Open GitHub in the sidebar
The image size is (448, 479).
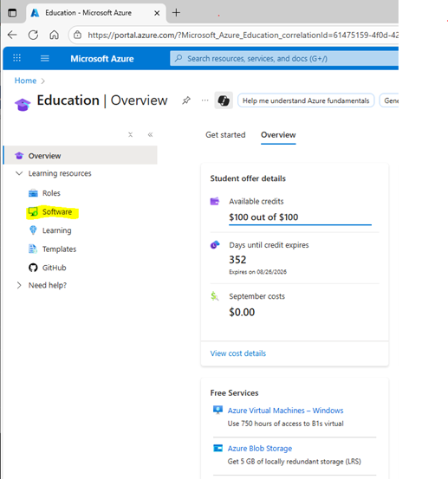click(54, 268)
